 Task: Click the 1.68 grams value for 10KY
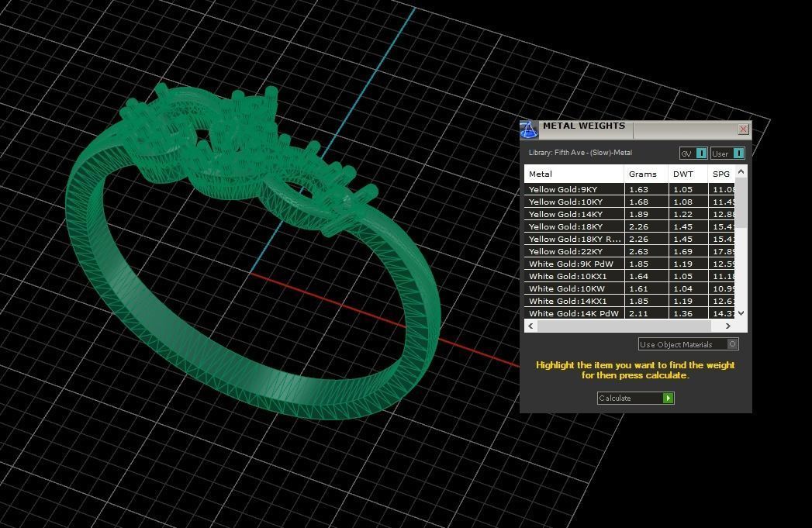coord(638,202)
